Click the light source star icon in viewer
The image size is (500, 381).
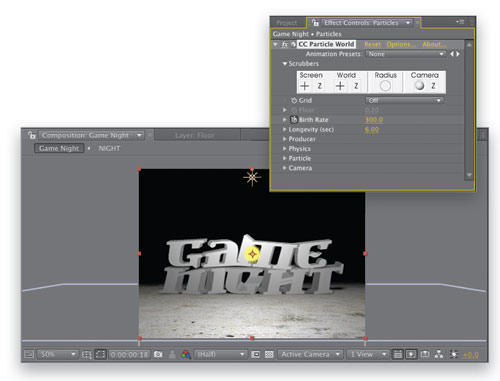click(252, 178)
